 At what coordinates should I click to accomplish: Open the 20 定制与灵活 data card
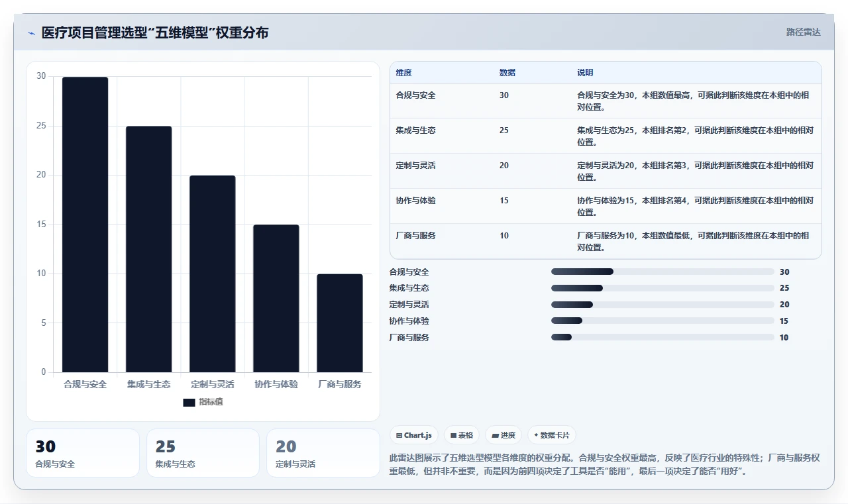323,453
